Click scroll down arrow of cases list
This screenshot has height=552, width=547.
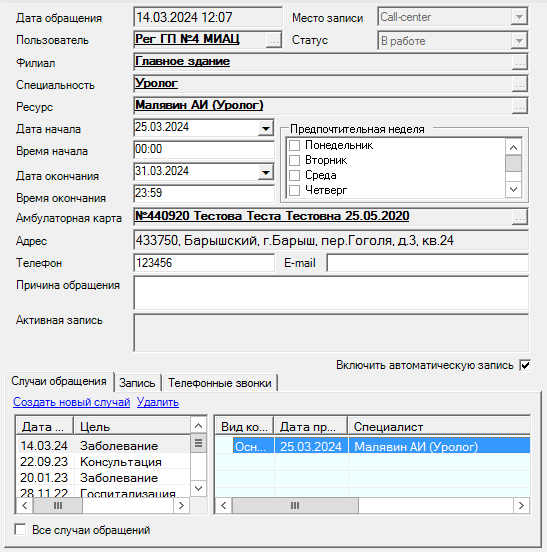point(198,488)
